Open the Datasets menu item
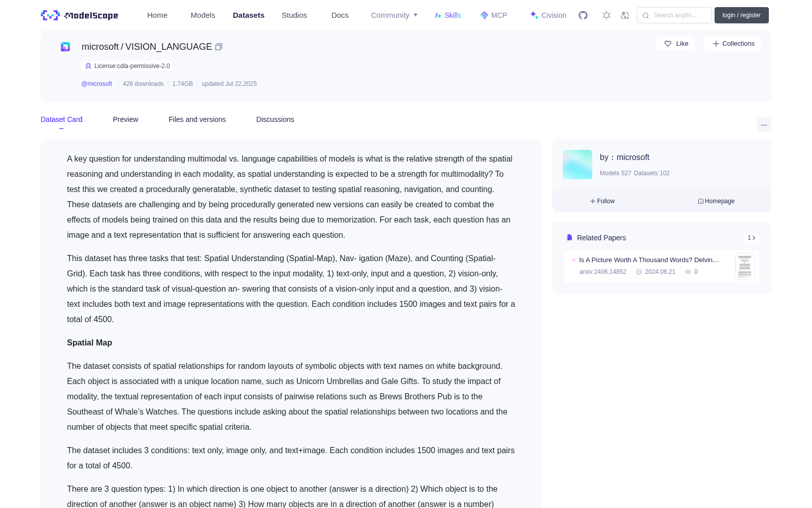Image resolution: width=812 pixels, height=508 pixels. point(249,15)
